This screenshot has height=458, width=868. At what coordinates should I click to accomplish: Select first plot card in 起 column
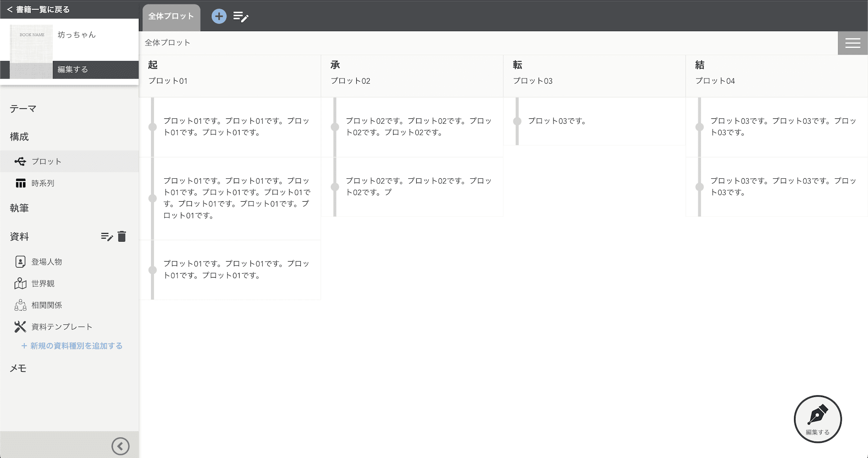click(x=230, y=127)
